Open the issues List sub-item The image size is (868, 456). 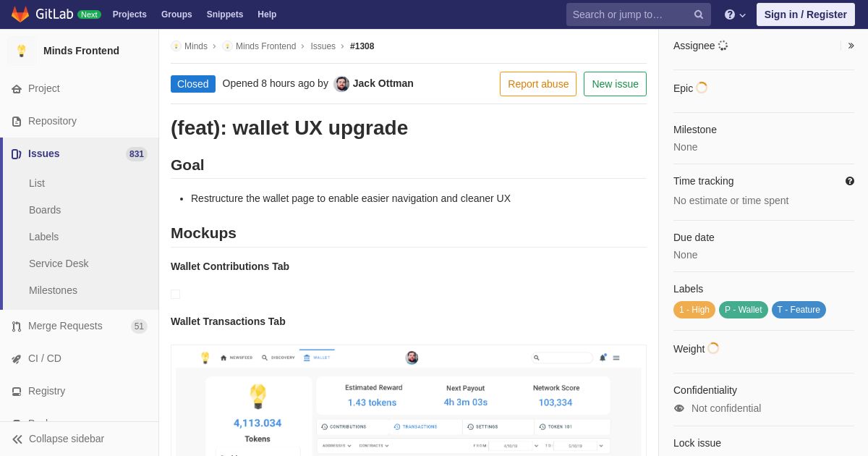point(37,183)
